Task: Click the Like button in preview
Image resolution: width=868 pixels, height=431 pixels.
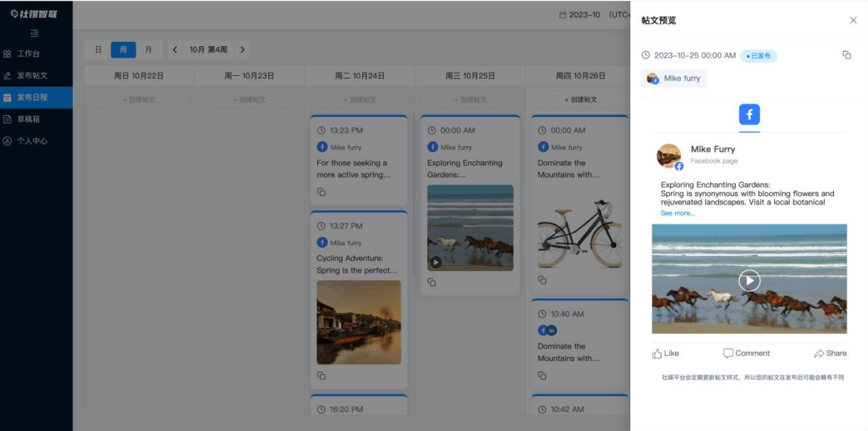Action: [665, 354]
